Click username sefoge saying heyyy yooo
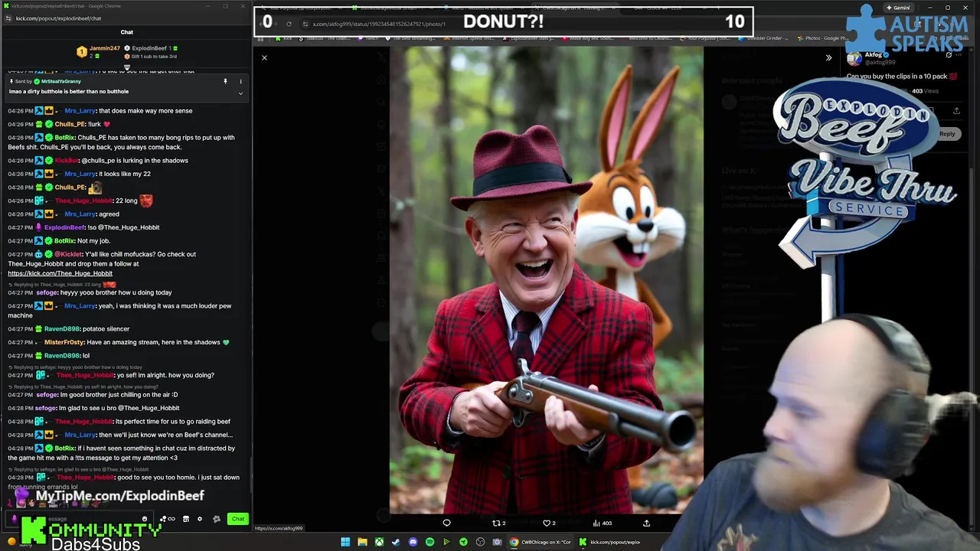This screenshot has height=551, width=980. 46,292
